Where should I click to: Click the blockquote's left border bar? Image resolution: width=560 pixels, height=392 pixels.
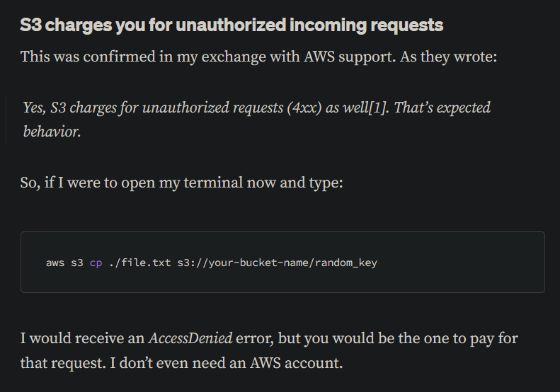click(6, 120)
